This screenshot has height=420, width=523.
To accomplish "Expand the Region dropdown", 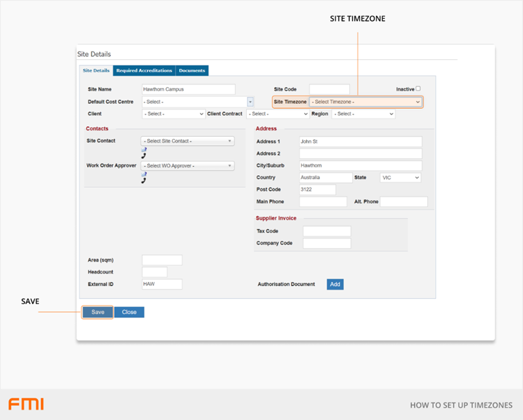I will pos(363,114).
